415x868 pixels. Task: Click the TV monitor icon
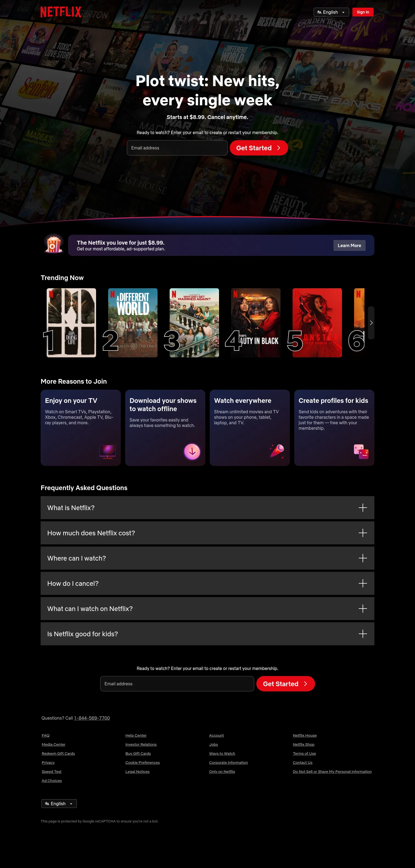coord(108,451)
